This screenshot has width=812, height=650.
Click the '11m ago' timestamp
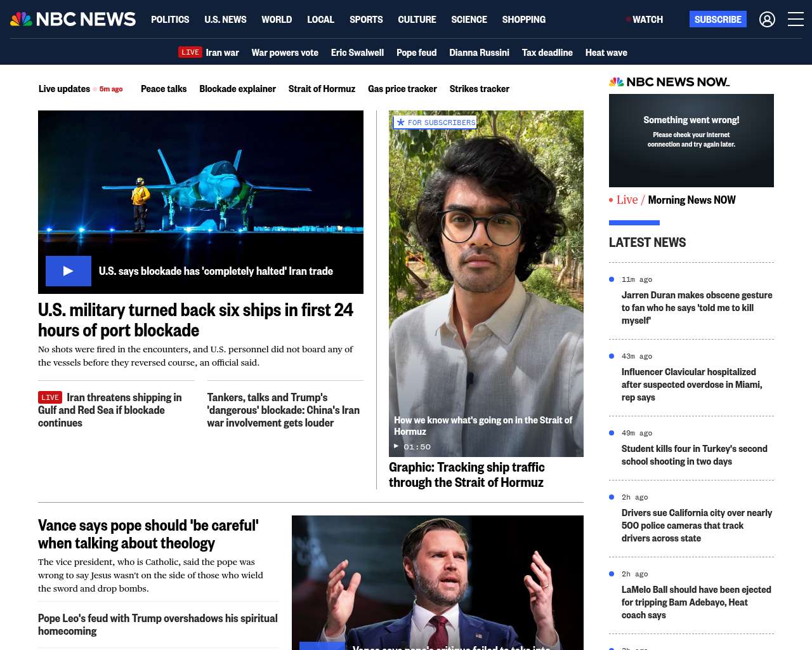(x=637, y=279)
